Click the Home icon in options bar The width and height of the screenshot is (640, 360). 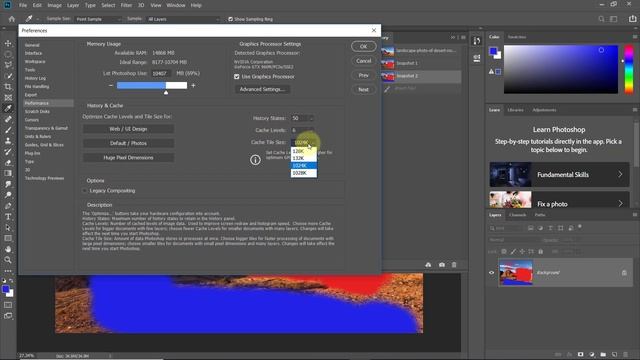(11, 19)
